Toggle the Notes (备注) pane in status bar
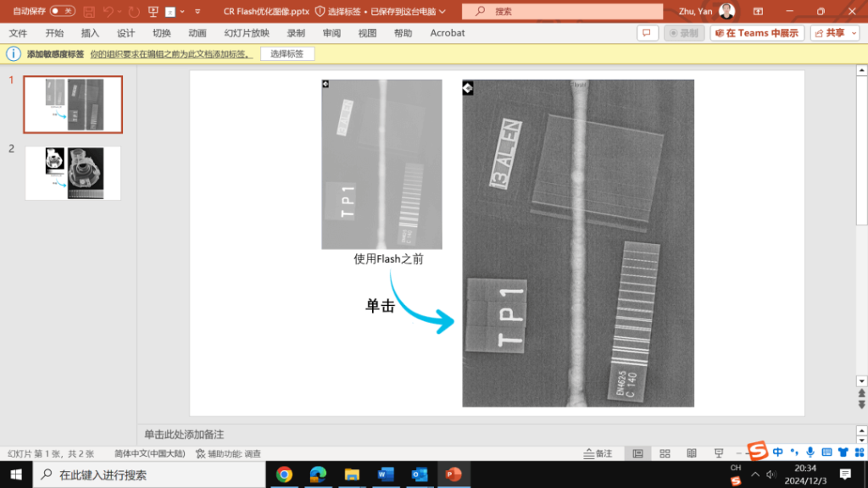Image resolution: width=868 pixels, height=488 pixels. [x=598, y=454]
